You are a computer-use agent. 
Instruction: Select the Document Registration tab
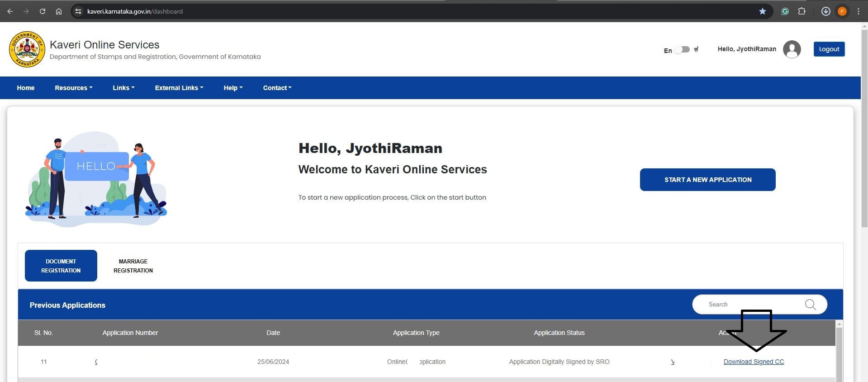pyautogui.click(x=61, y=266)
